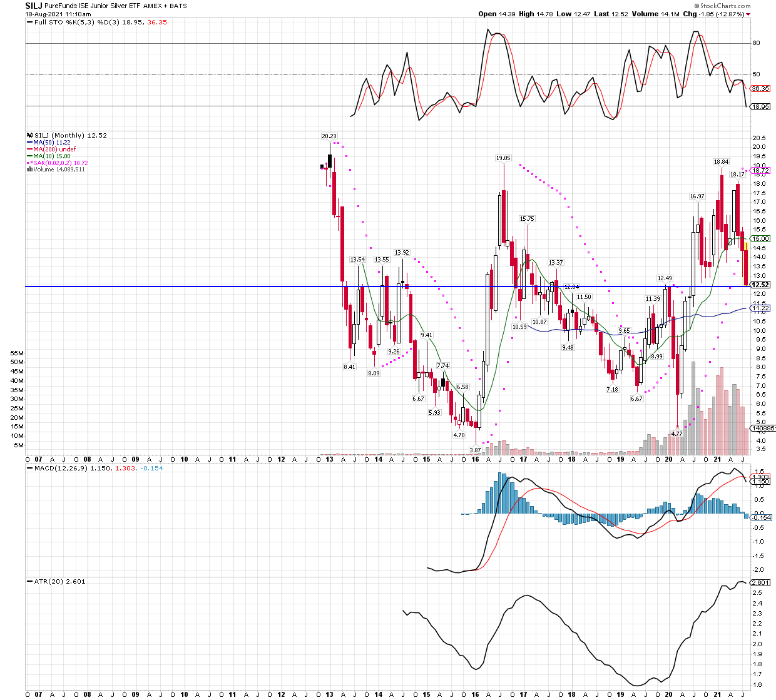Screen dimensions: 776x700
Task: Click the -0.154 MACD histogram tag on right axis
Action: coord(761,517)
